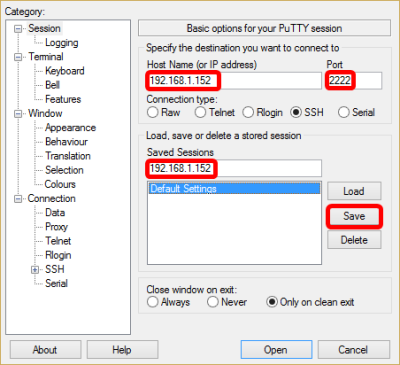The image size is (400, 365).
Task: Delete the selected saved session
Action: pyautogui.click(x=354, y=240)
